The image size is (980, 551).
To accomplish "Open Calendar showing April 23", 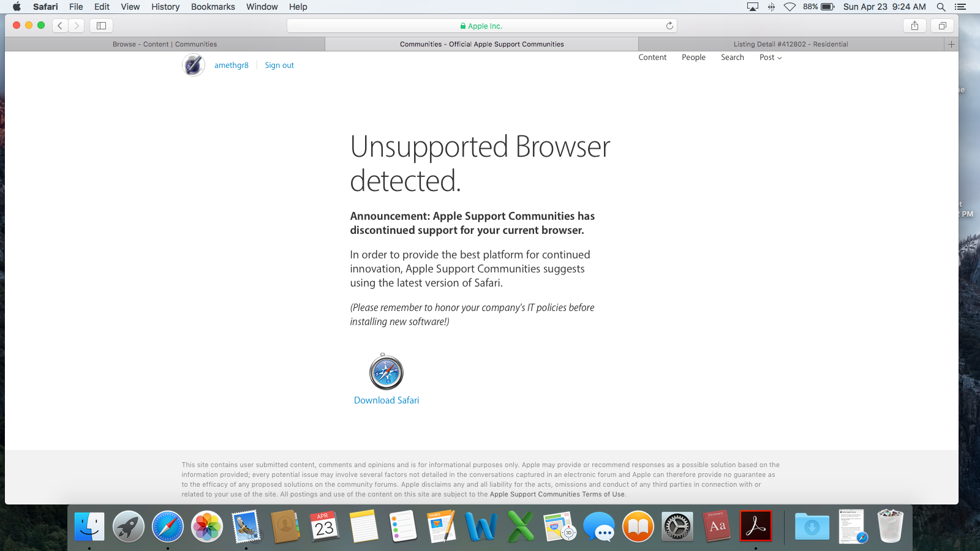I will pos(324,525).
